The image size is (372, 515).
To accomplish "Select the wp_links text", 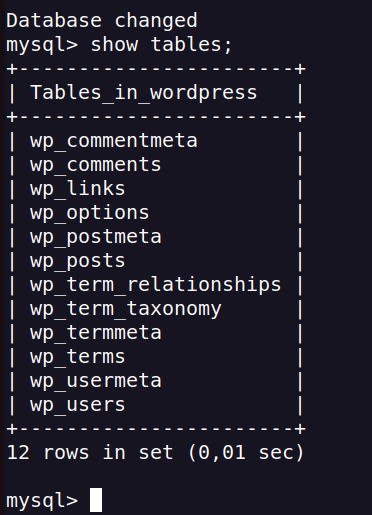I will (78, 189).
